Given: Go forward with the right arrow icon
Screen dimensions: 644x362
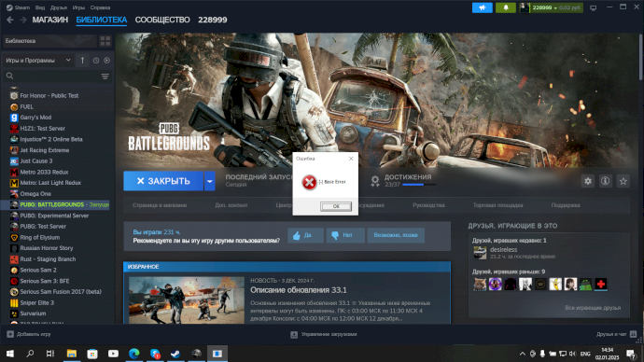Looking at the screenshot, I should coord(23,20).
